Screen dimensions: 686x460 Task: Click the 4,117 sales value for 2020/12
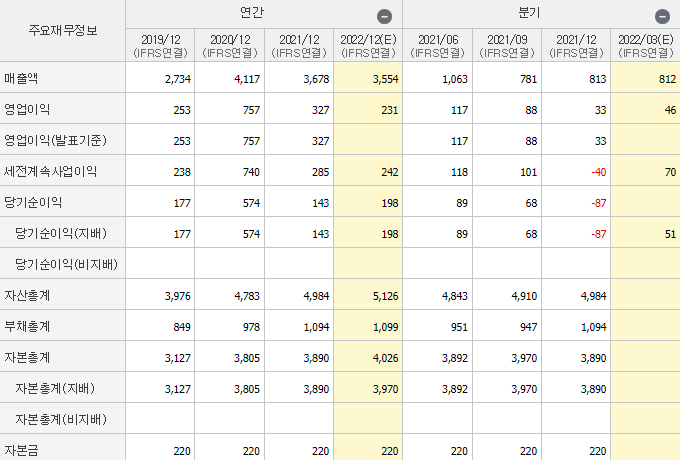tap(247, 79)
